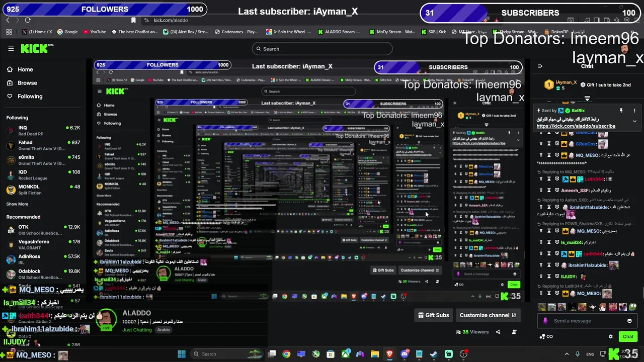Focus the Kick Search box

coord(322,49)
